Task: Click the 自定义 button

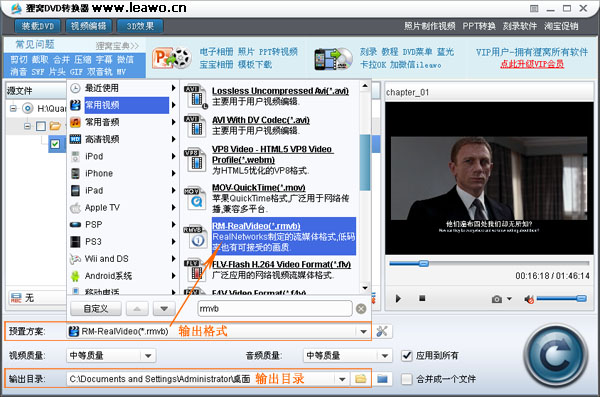Action: point(96,309)
